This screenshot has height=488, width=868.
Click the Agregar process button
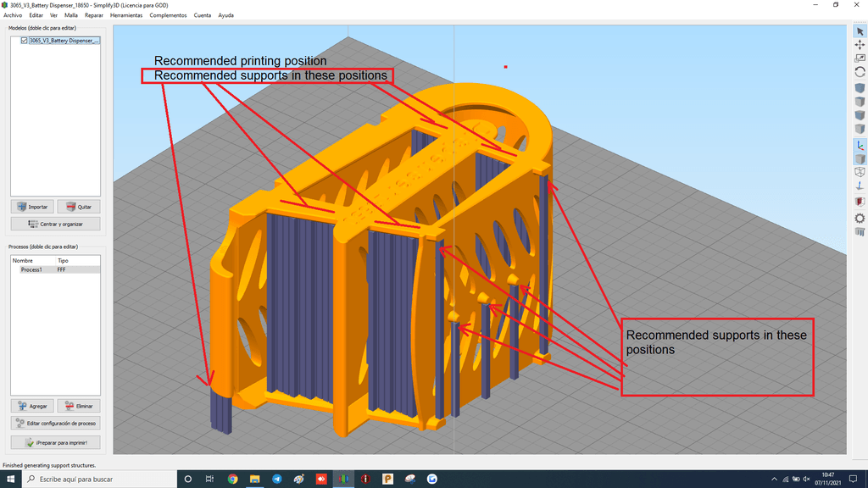(33, 406)
